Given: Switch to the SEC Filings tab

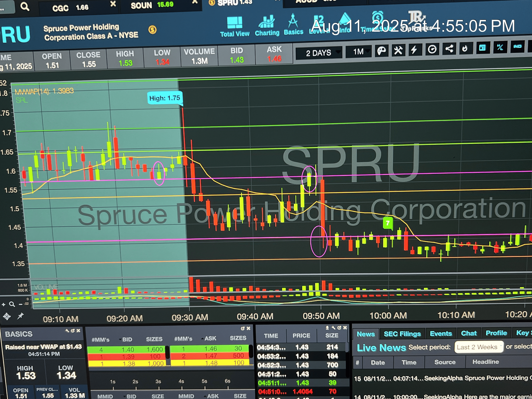Looking at the screenshot, I should (402, 334).
